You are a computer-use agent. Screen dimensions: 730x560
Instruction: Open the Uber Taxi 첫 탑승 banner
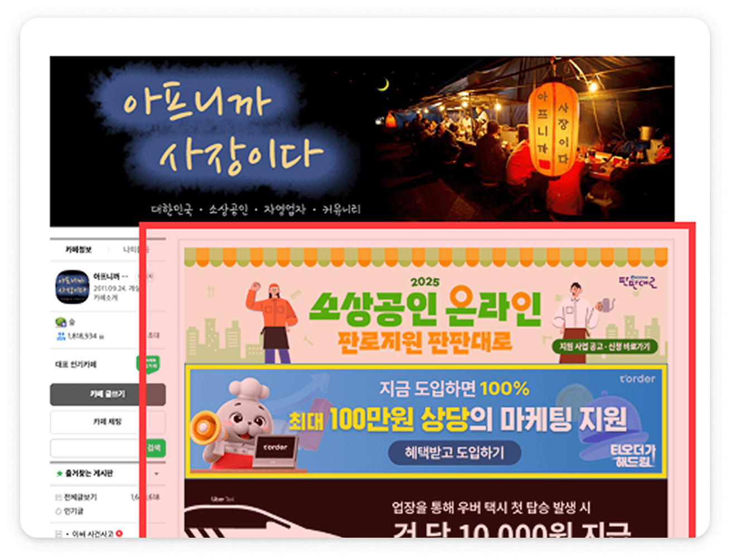[426, 509]
